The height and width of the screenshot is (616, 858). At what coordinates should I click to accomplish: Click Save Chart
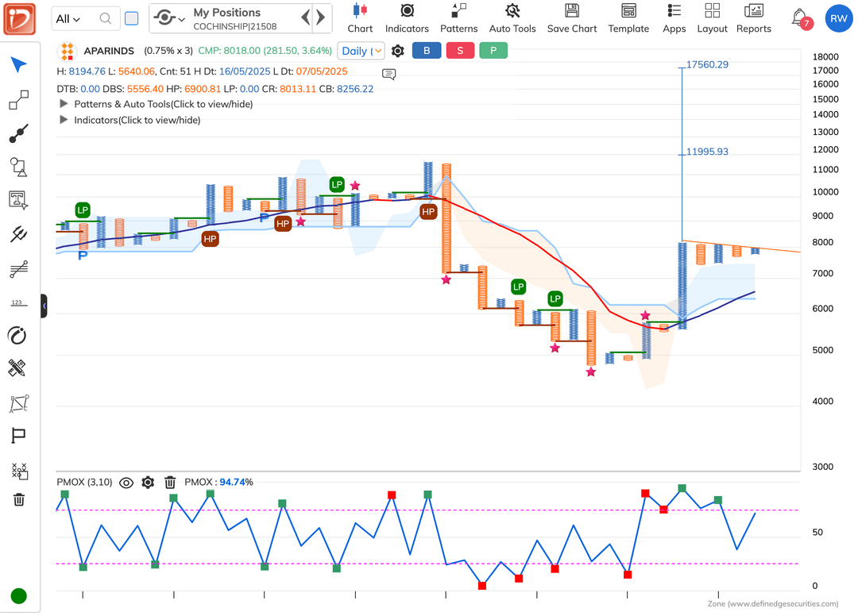pyautogui.click(x=572, y=18)
